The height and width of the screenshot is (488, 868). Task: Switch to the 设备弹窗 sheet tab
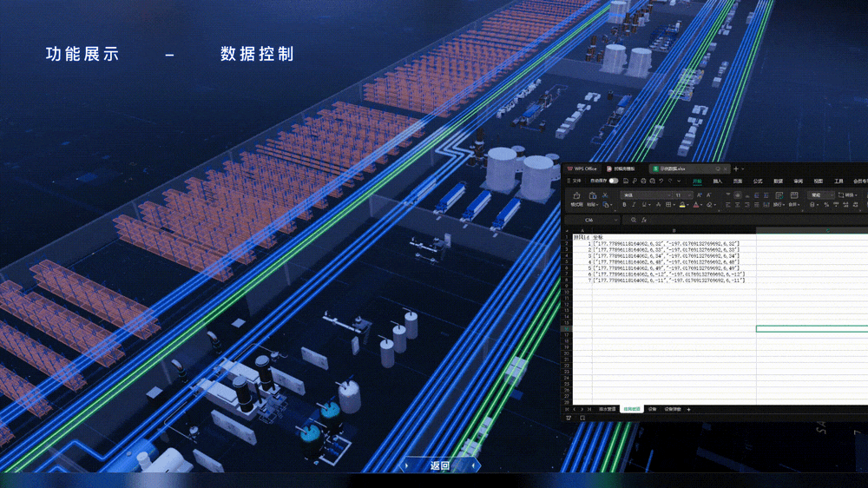click(x=673, y=409)
